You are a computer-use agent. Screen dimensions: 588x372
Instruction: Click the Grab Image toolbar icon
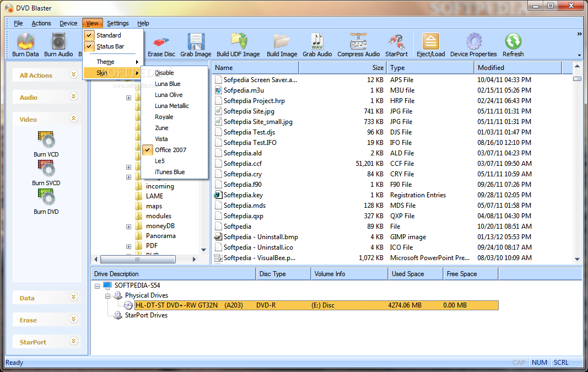pos(196,41)
